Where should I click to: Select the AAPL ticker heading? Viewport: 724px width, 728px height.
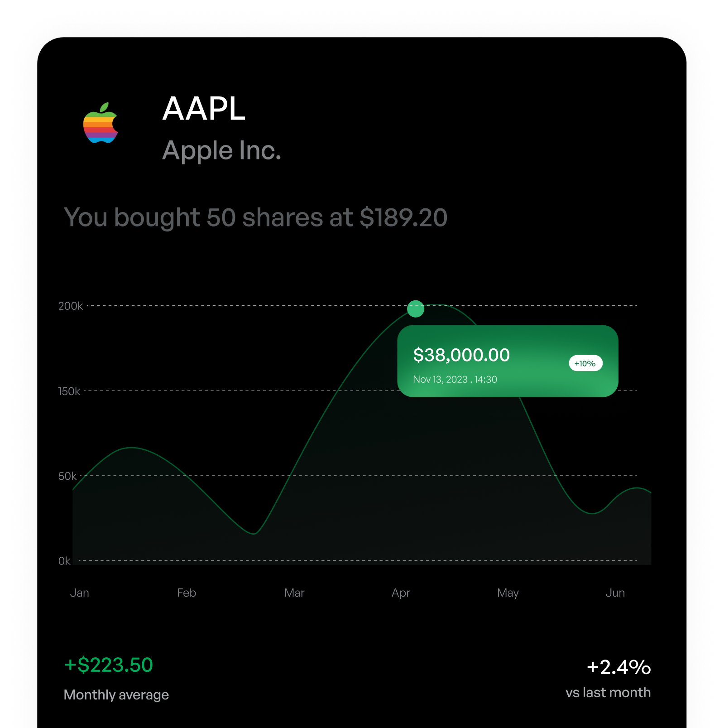point(204,109)
